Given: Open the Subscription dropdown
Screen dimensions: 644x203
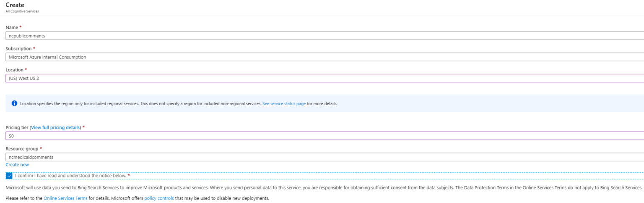Looking at the screenshot, I should (x=323, y=57).
